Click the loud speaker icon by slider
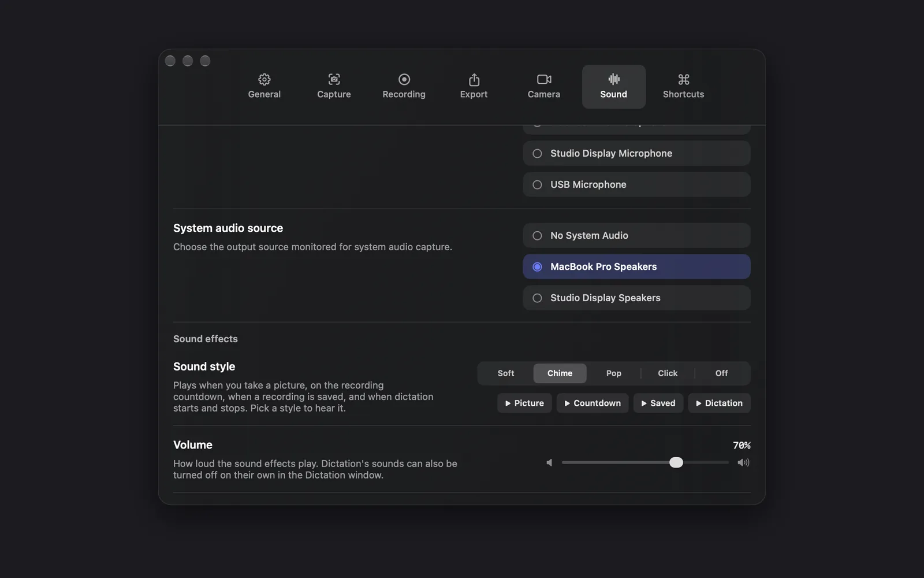 744,462
